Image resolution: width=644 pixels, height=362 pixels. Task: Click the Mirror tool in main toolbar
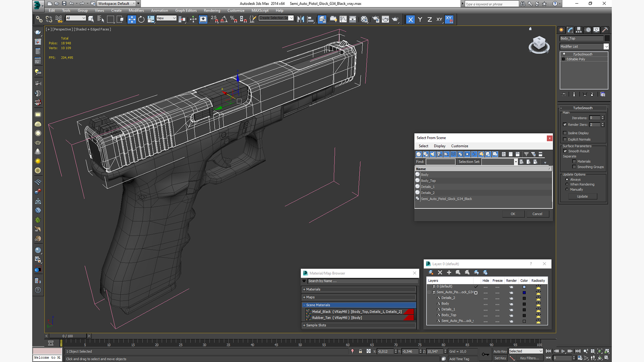[301, 19]
